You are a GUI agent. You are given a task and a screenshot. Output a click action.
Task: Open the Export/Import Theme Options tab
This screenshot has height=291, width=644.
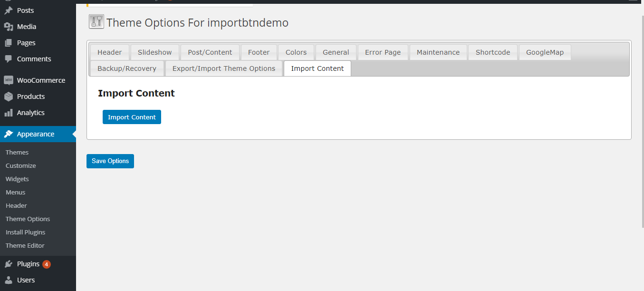point(224,68)
